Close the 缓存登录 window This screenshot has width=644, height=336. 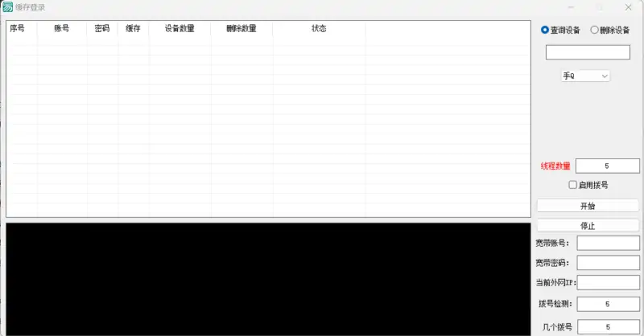pyautogui.click(x=628, y=7)
